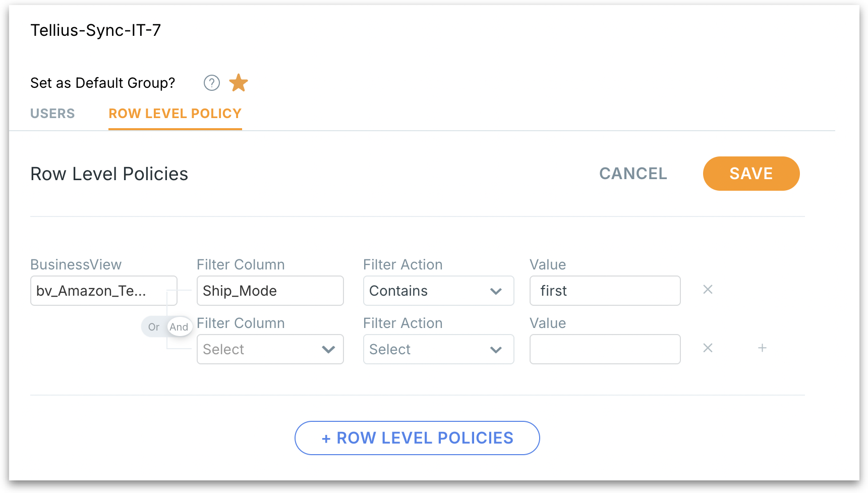Select And in the condition toggle
Image resolution: width=868 pixels, height=493 pixels.
tap(179, 327)
